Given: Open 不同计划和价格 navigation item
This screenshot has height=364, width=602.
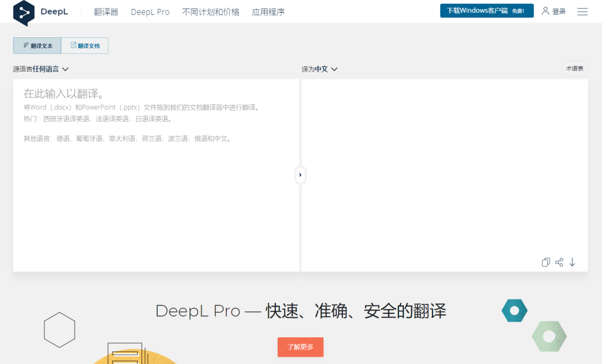Looking at the screenshot, I should click(x=211, y=12).
